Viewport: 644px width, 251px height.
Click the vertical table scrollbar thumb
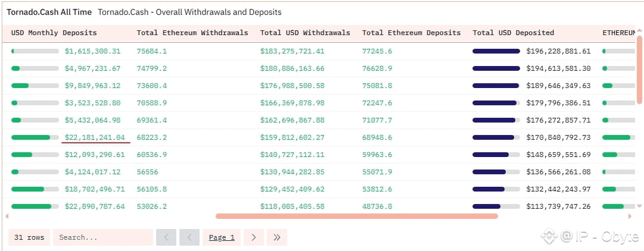coord(639,70)
